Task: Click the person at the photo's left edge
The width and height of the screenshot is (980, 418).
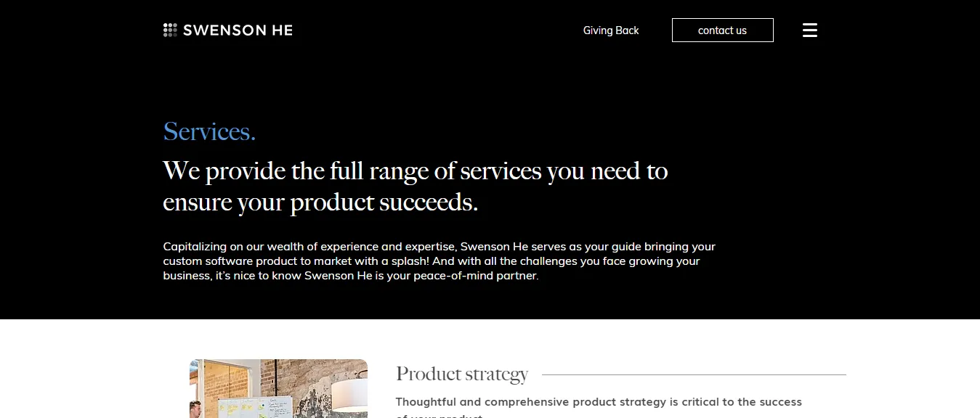Action: point(195,409)
